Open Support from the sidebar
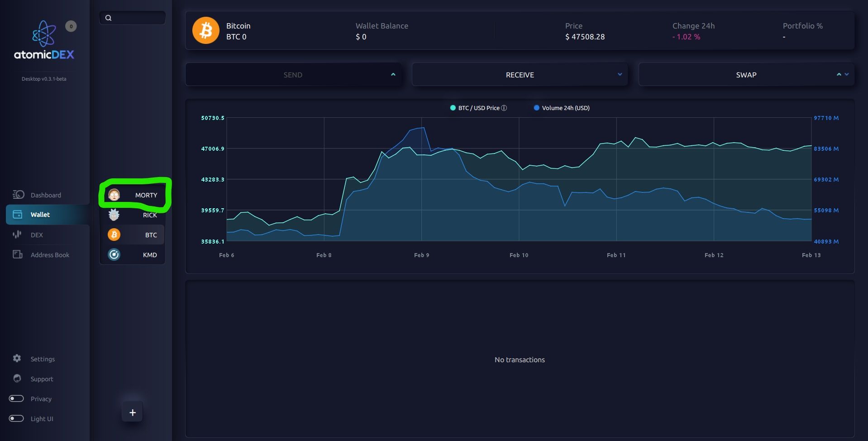This screenshot has height=441, width=868. pos(42,379)
